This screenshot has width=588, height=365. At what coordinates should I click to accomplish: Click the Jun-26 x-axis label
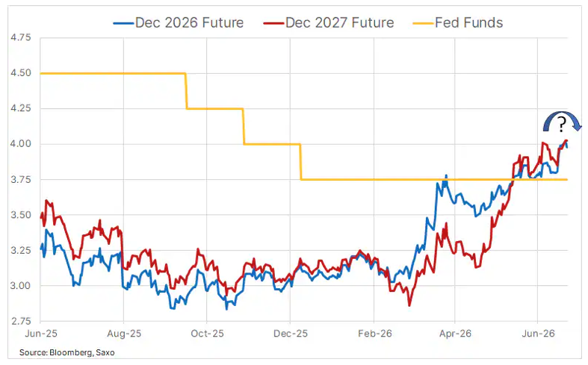pyautogui.click(x=538, y=334)
